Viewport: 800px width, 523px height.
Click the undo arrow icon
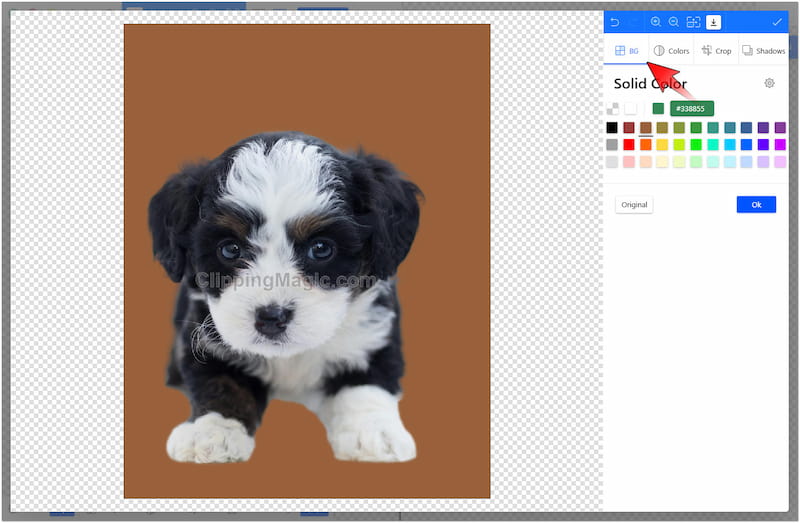click(614, 22)
